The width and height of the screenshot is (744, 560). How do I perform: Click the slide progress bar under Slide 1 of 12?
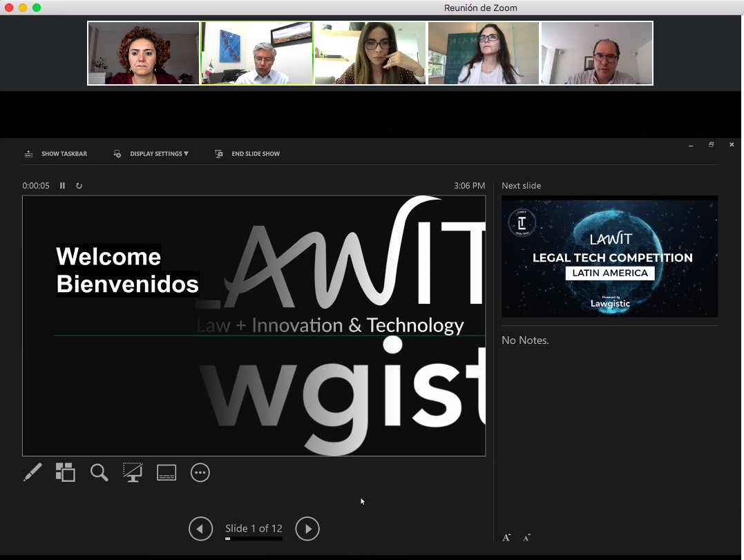point(254,539)
